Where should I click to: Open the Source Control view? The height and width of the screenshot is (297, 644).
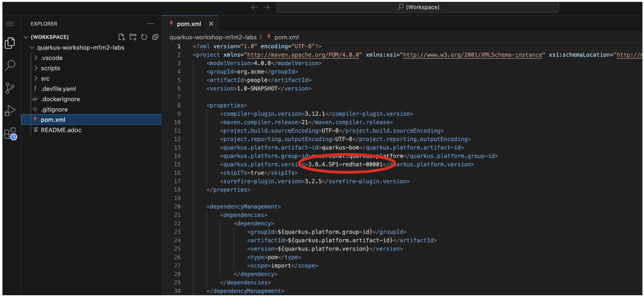(10, 88)
